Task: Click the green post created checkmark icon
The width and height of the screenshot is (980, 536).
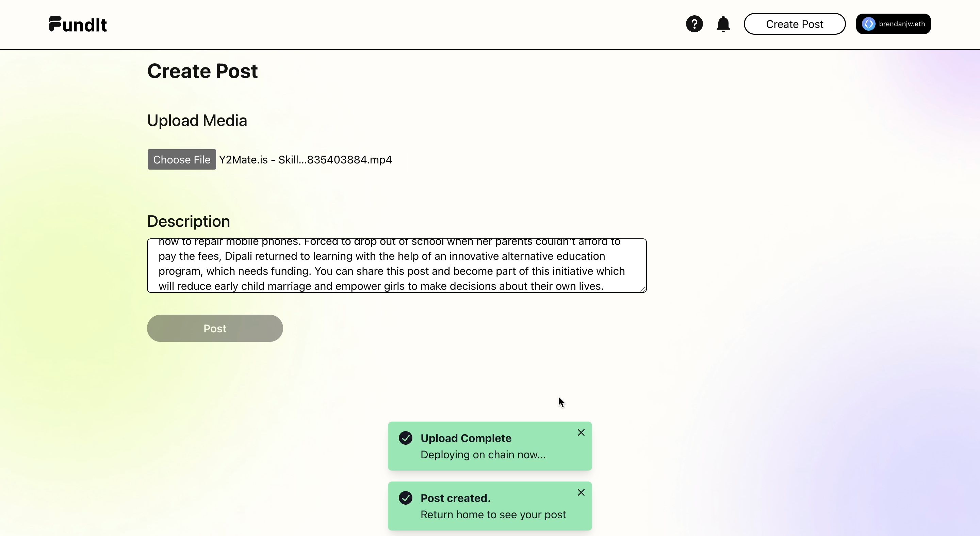Action: click(x=406, y=497)
